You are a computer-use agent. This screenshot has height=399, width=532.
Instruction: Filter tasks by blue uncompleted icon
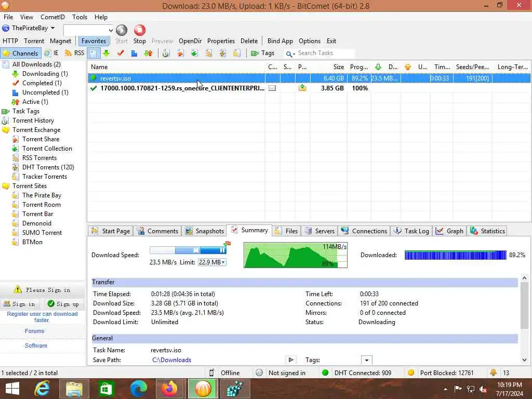pyautogui.click(x=135, y=53)
